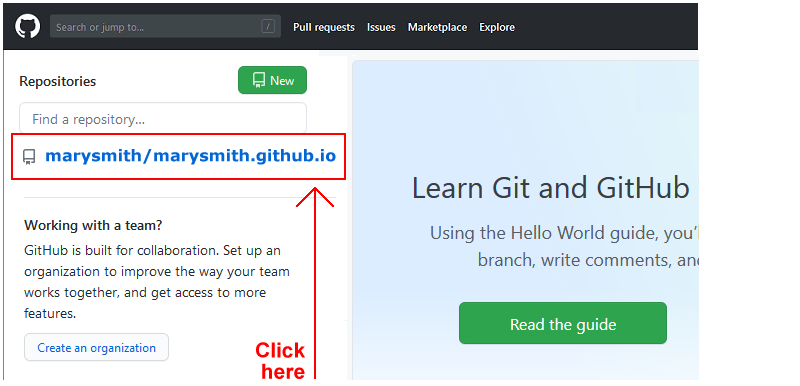The image size is (800, 386).
Task: Open Pull requests page
Action: pos(323,28)
